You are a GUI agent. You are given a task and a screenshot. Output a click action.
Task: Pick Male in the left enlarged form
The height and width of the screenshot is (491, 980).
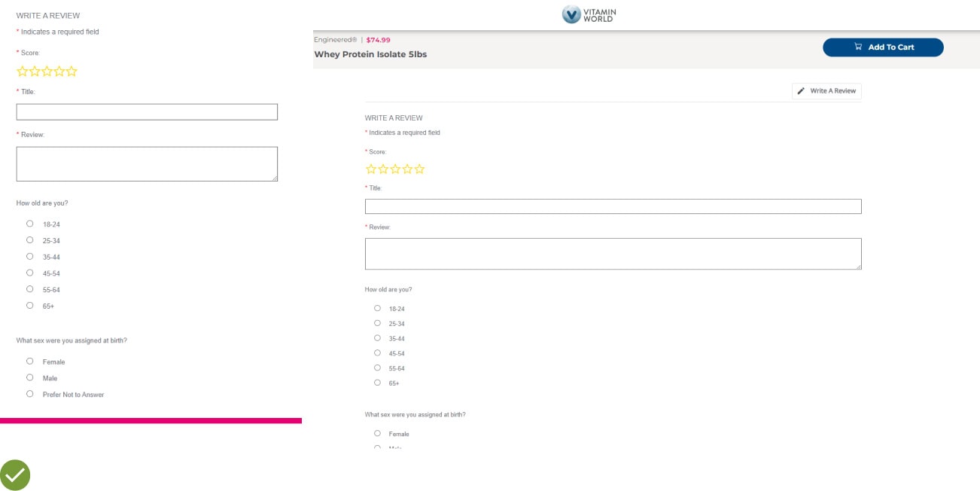[x=30, y=377]
